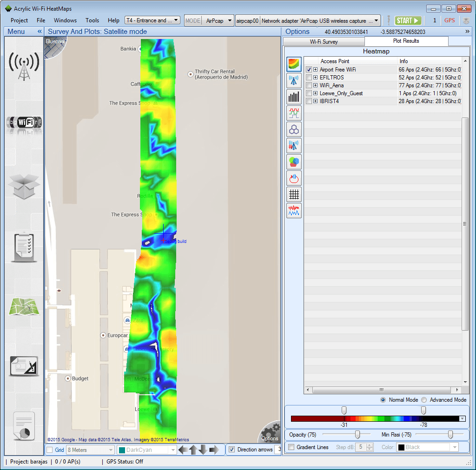This screenshot has width=476, height=470.
Task: Select the AP density antenna icon
Action: point(294,145)
